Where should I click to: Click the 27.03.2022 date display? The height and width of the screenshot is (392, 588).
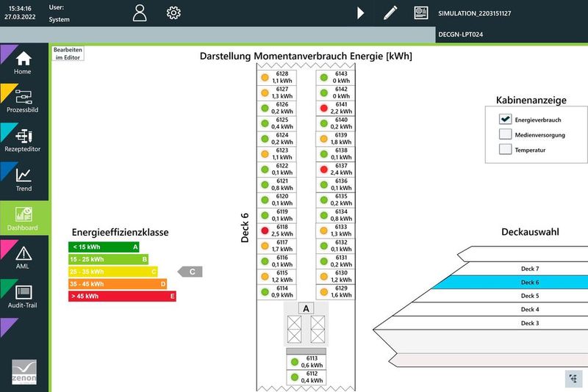click(x=20, y=17)
